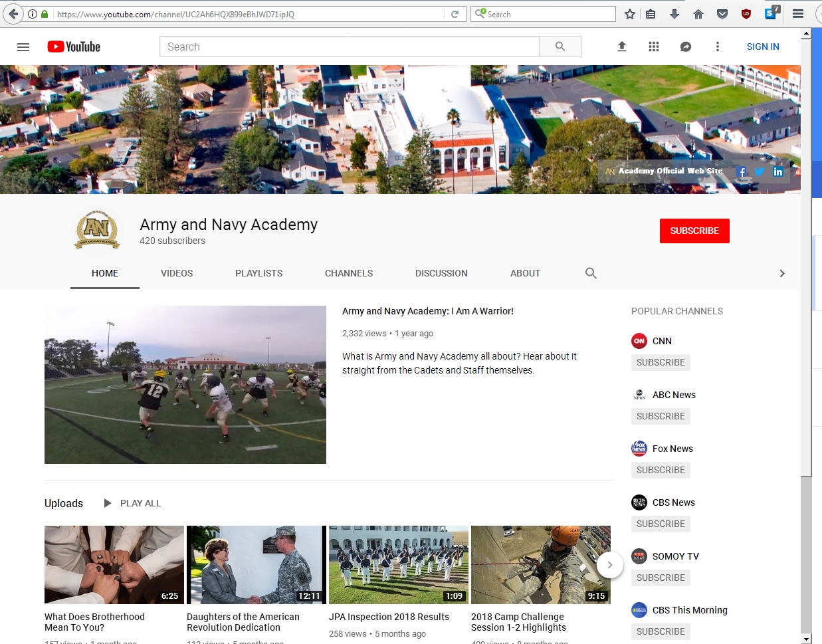
Task: Click the CBS News channel icon
Action: tap(639, 502)
